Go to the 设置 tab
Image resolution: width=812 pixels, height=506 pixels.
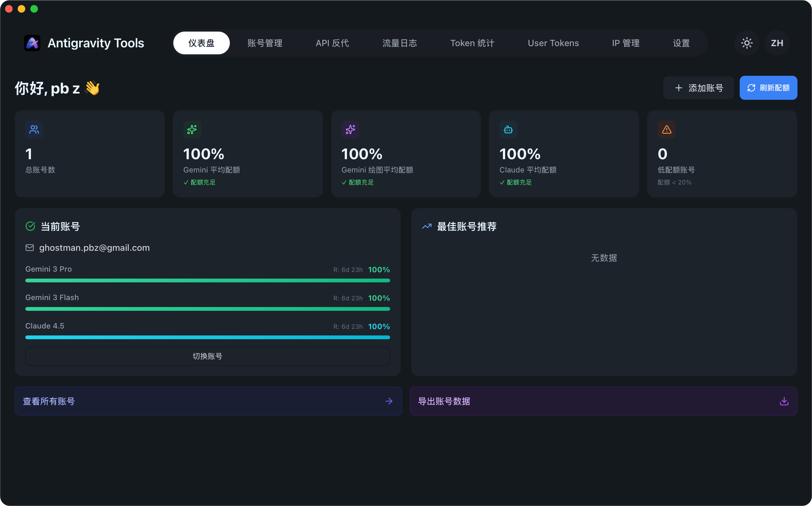tap(681, 43)
